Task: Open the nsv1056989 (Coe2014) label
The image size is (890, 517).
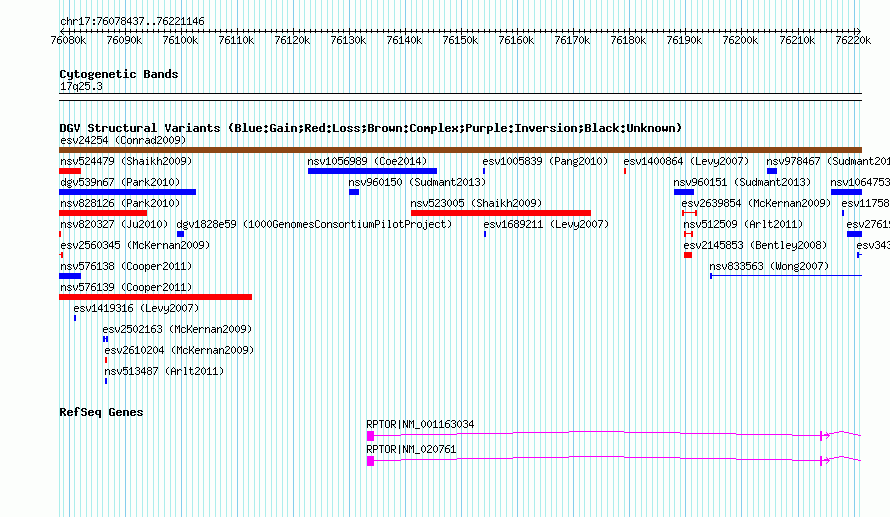Action: 367,161
